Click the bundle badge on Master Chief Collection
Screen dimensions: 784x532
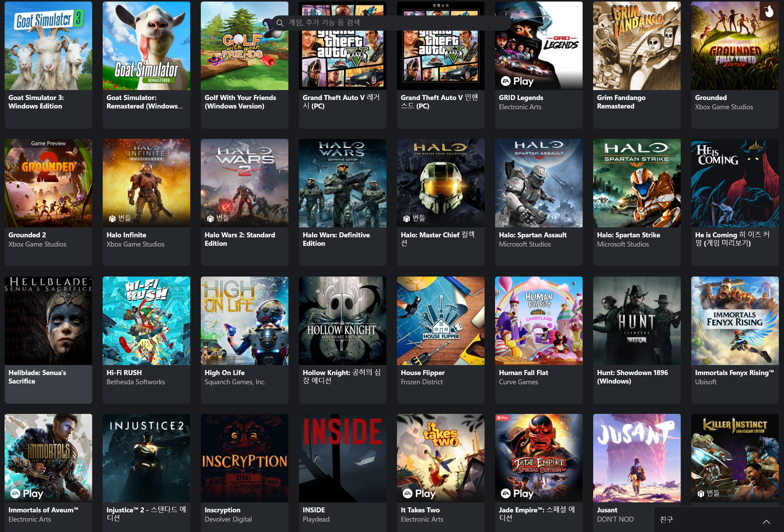point(414,218)
